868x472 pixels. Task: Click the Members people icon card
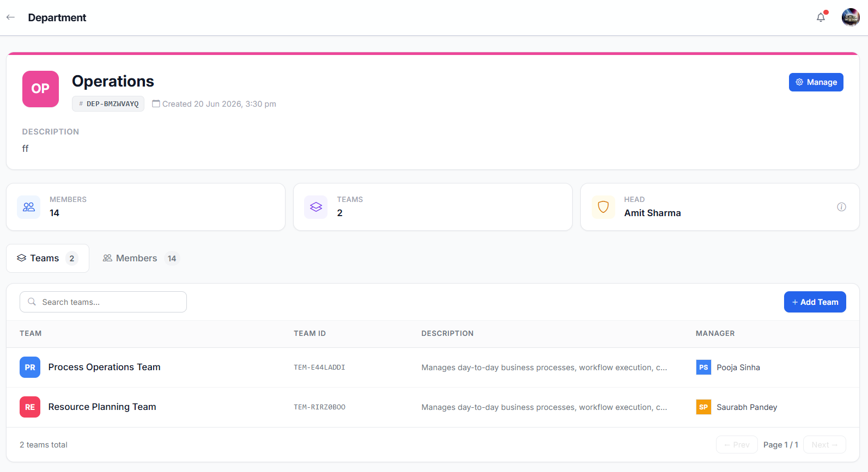(x=29, y=207)
